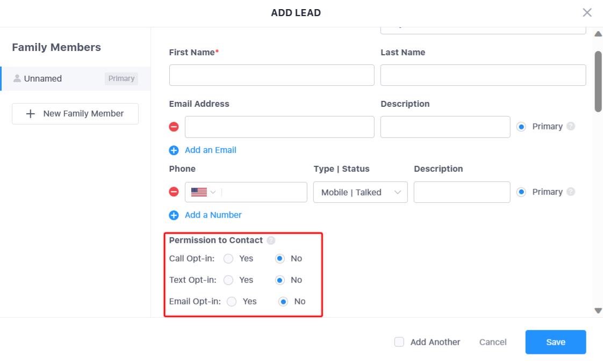The width and height of the screenshot is (603, 364).
Task: Check the Add Another checkbox
Action: (x=399, y=342)
